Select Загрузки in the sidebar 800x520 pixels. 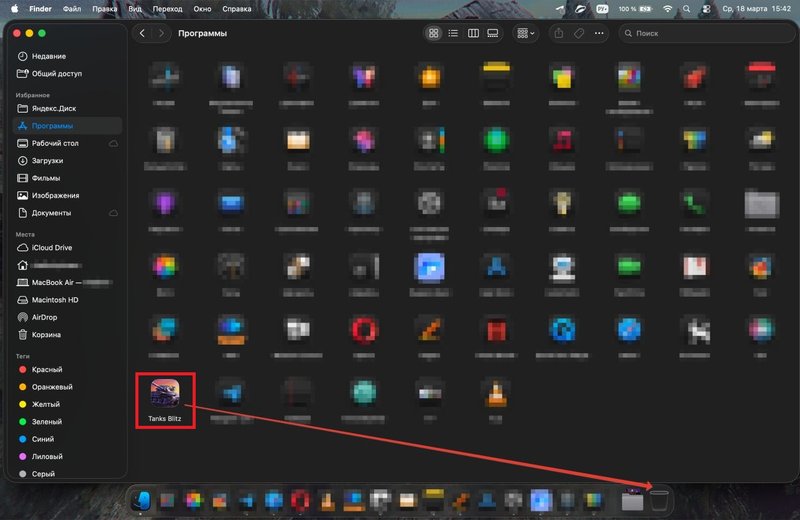pos(47,161)
